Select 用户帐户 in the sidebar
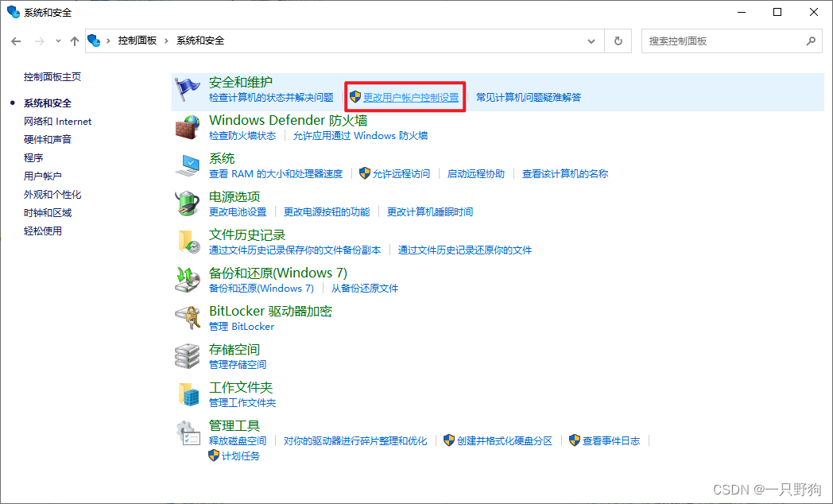This screenshot has width=833, height=504. [x=42, y=176]
